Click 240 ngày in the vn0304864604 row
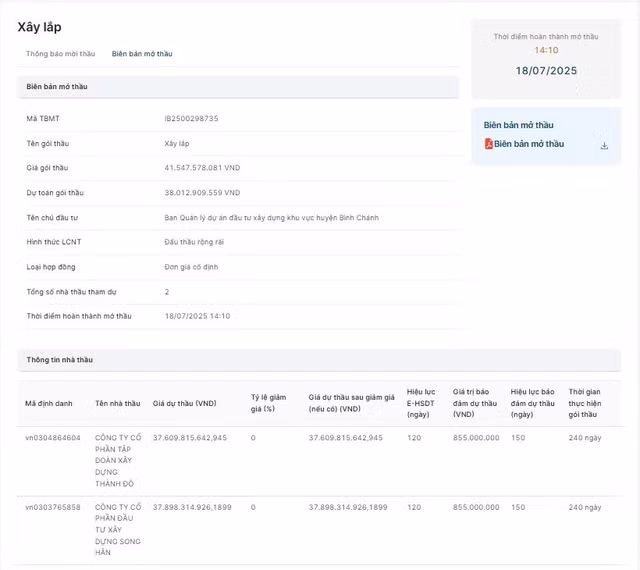This screenshot has height=570, width=640. (x=585, y=438)
